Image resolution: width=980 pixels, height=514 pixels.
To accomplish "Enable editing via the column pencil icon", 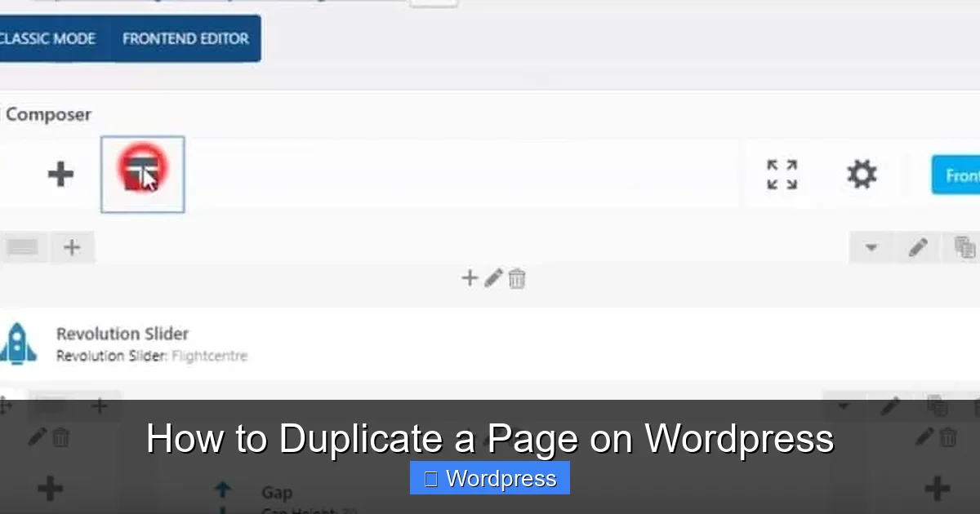I will (493, 278).
